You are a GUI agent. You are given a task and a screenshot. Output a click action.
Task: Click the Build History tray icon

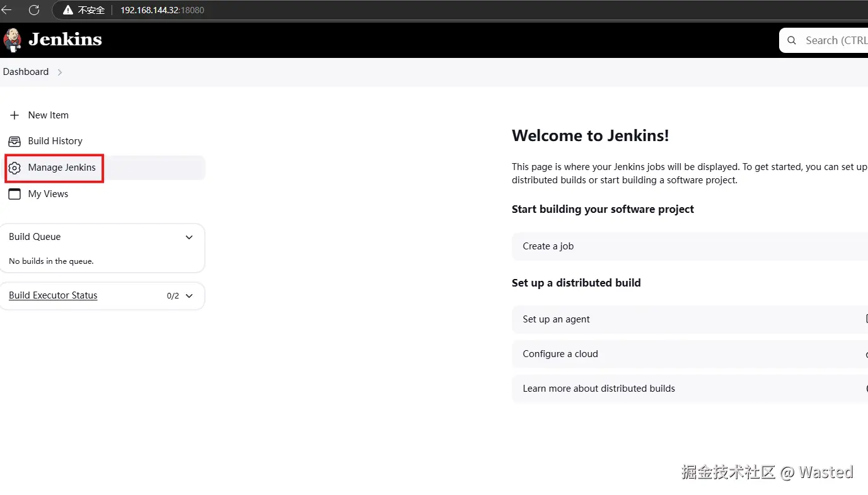[14, 141]
